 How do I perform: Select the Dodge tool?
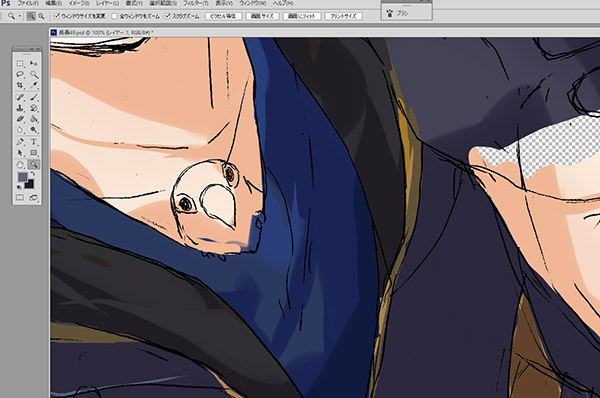click(34, 130)
